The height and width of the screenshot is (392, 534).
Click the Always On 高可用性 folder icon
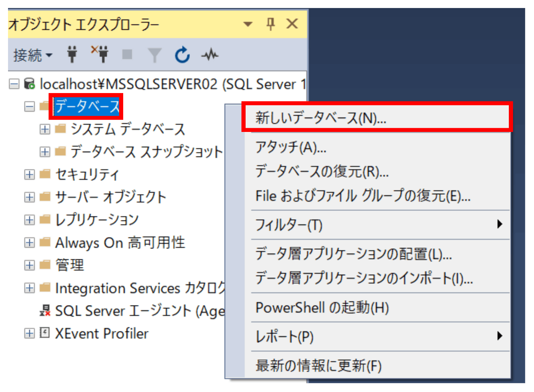pyautogui.click(x=45, y=242)
